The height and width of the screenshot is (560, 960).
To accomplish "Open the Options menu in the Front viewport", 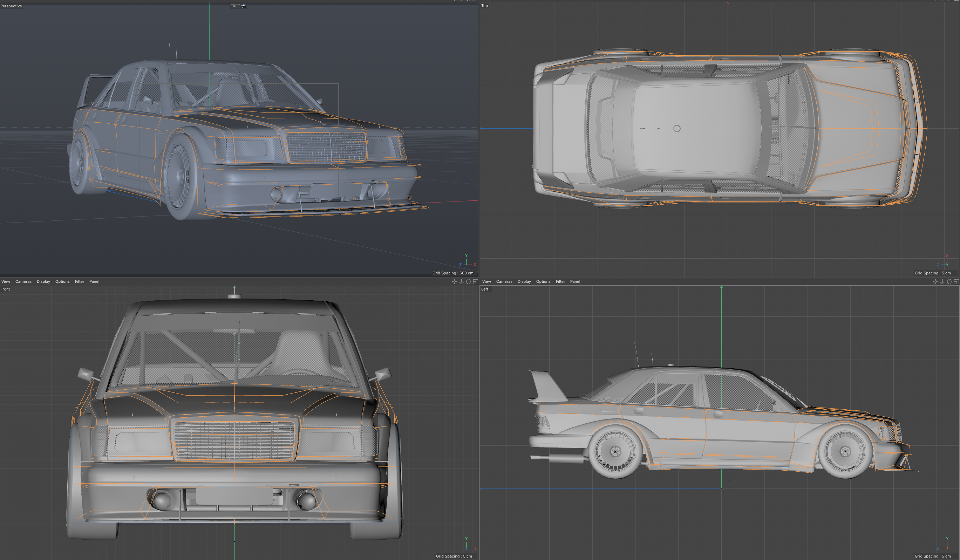I will pos(62,281).
